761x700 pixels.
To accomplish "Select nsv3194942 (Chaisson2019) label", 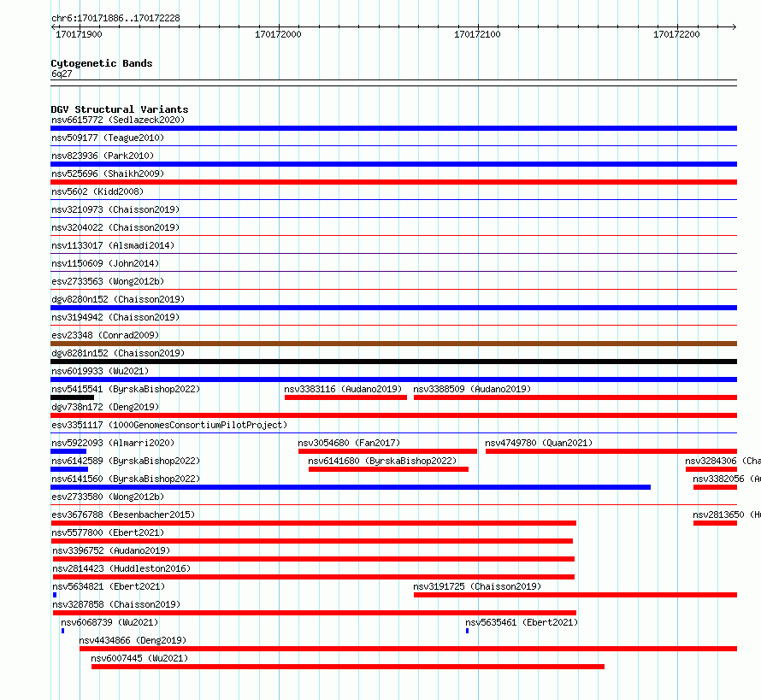I will tap(115, 317).
